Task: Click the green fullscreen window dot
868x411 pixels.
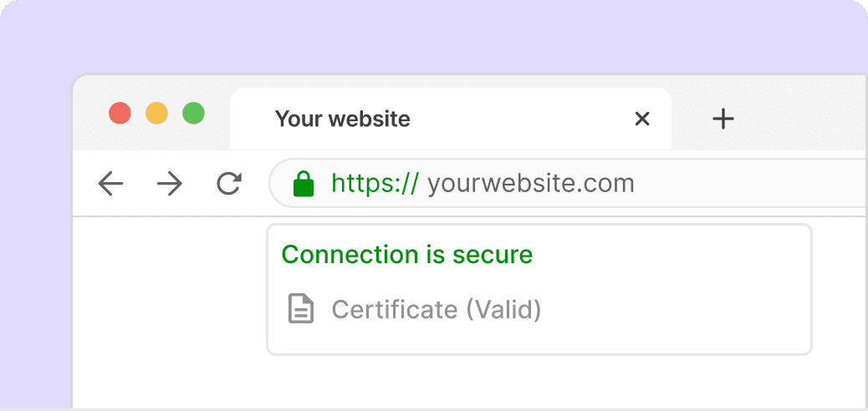Action: (194, 114)
